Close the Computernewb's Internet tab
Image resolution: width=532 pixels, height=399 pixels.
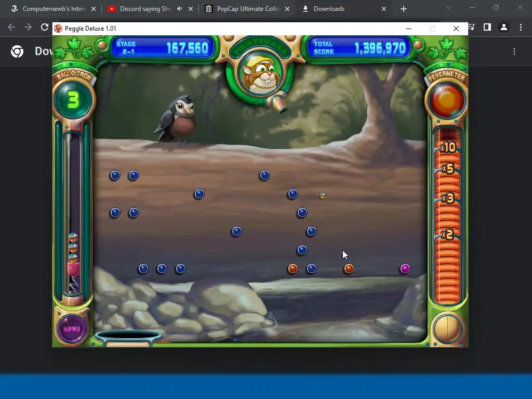click(x=94, y=9)
